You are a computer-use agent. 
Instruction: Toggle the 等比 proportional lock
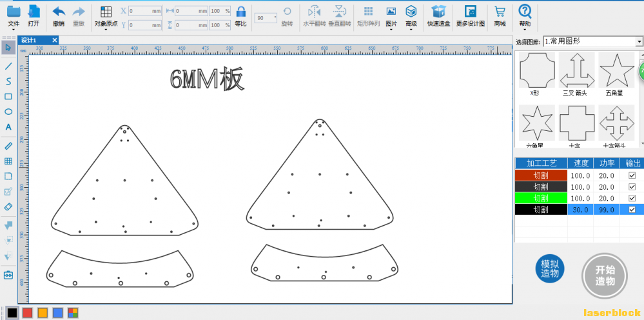tap(241, 15)
